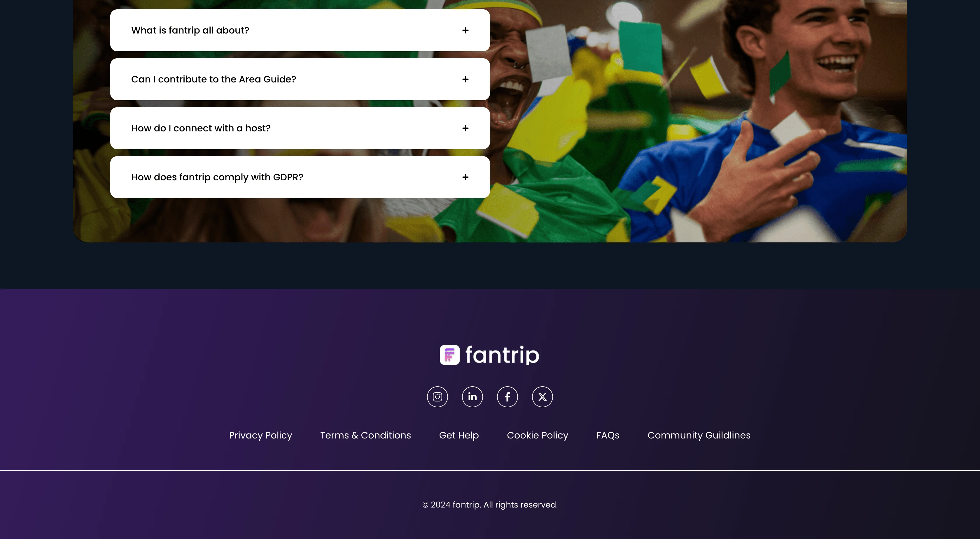The width and height of the screenshot is (980, 539).
Task: Open the Facebook social icon
Action: (x=507, y=397)
